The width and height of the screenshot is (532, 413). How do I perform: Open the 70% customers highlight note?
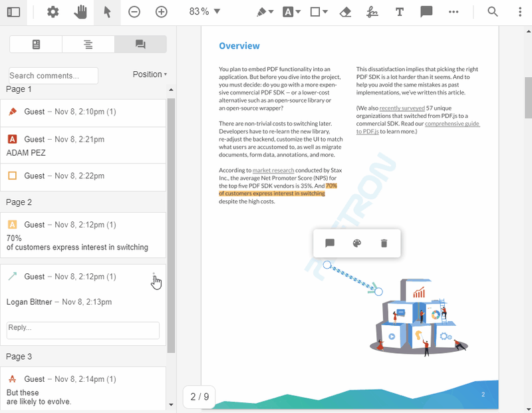point(83,235)
